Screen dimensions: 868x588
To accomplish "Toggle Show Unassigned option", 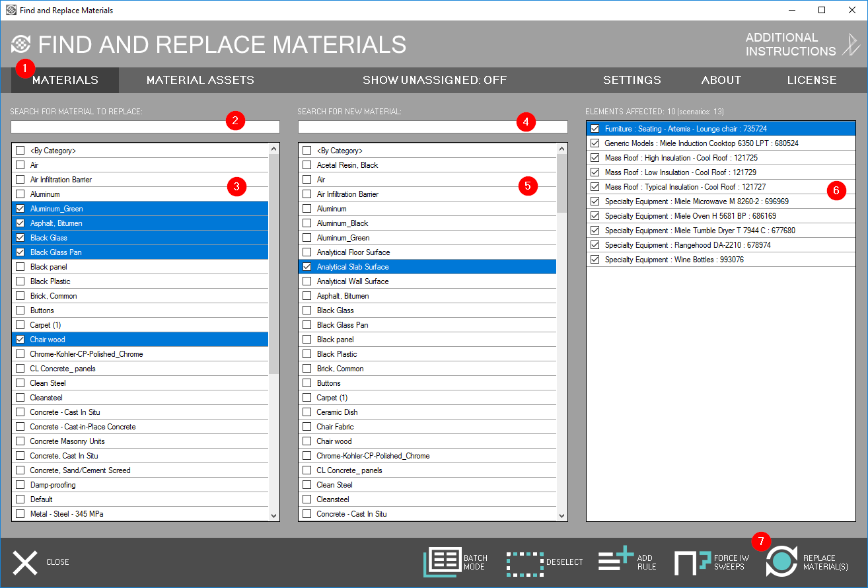I will tap(434, 80).
